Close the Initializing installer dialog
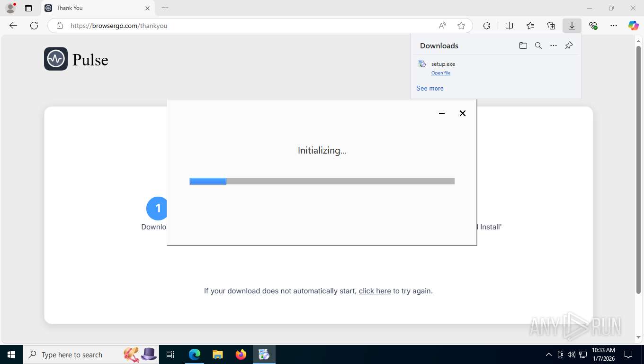 463,113
